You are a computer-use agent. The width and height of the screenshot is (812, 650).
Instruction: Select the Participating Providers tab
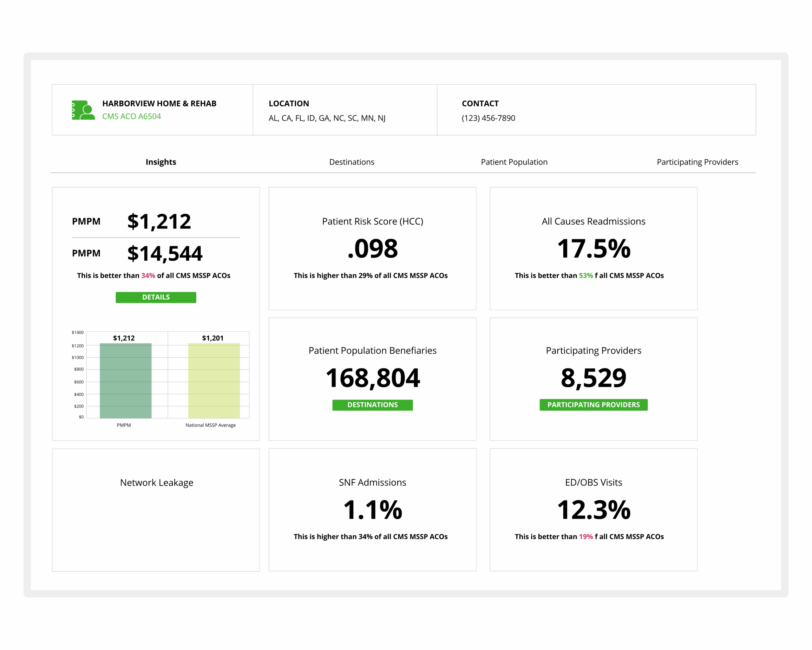pyautogui.click(x=697, y=162)
